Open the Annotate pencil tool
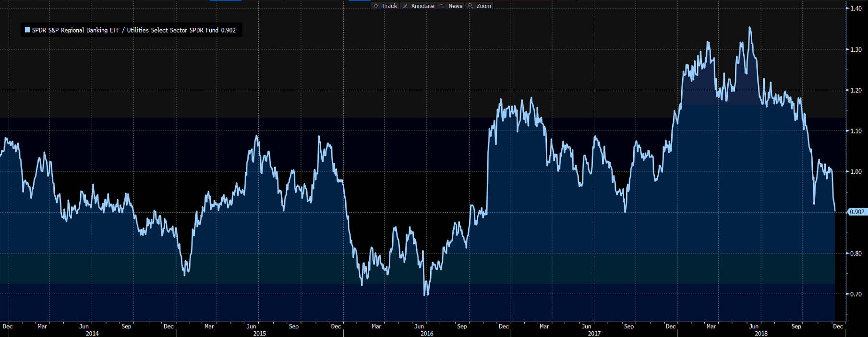 [419, 6]
